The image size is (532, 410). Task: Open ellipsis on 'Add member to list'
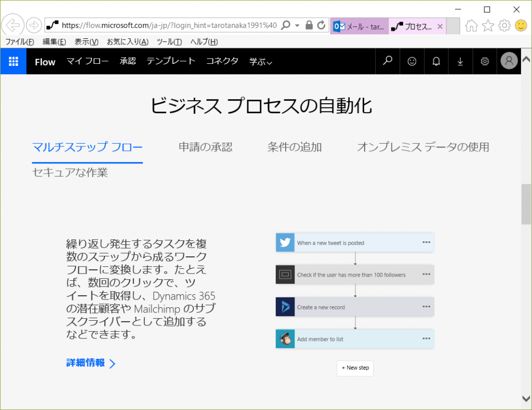(426, 338)
